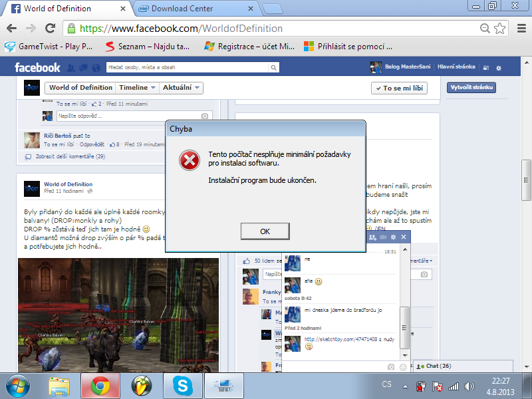Open Balog MasterSani profile link
532x399 pixels.
tap(407, 66)
